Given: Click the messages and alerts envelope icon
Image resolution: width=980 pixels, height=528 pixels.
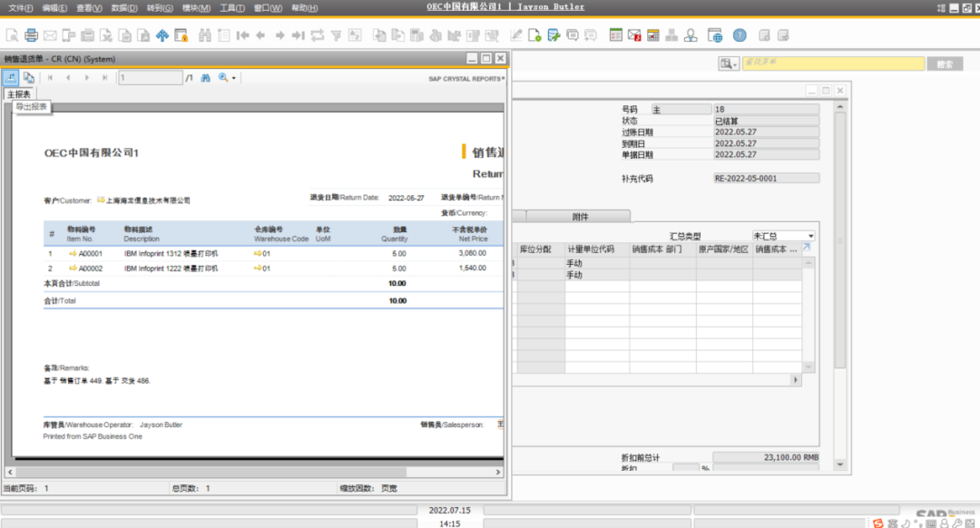Looking at the screenshot, I should (634, 35).
